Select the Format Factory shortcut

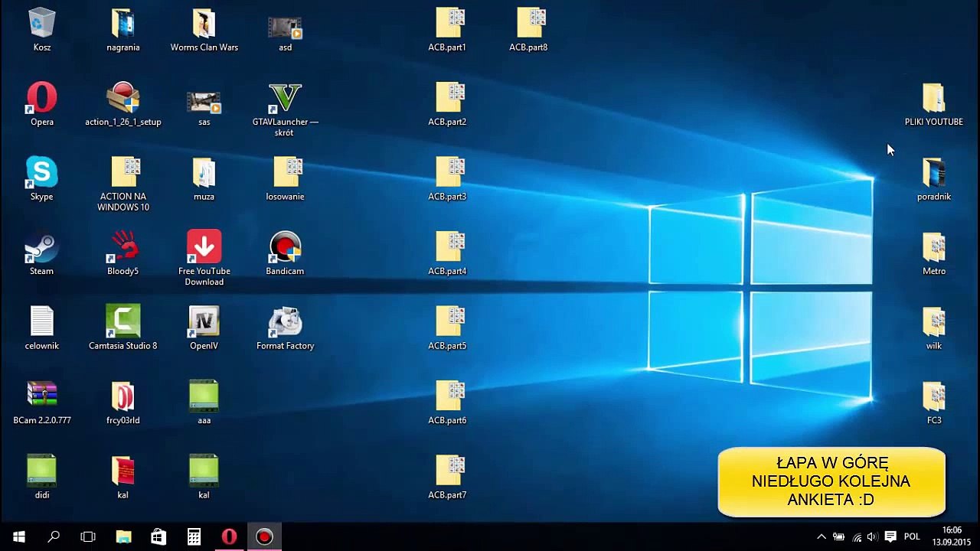point(285,321)
